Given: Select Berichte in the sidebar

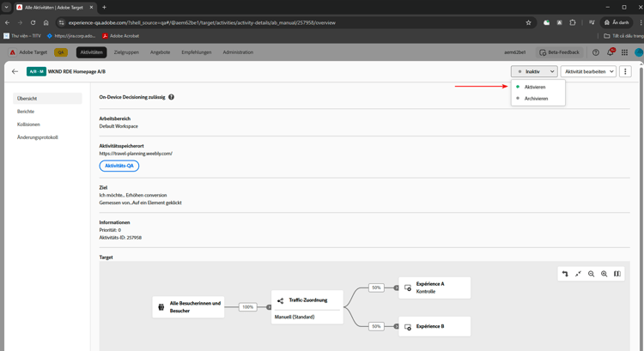Looking at the screenshot, I should 26,112.
